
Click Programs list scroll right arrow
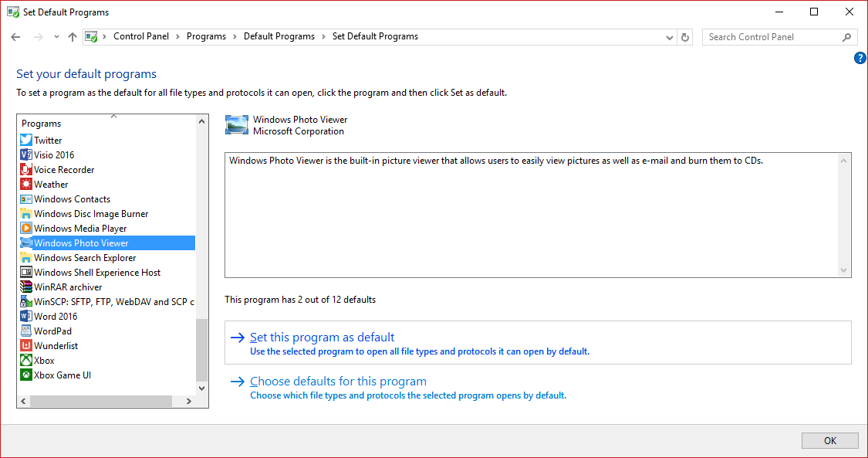189,401
